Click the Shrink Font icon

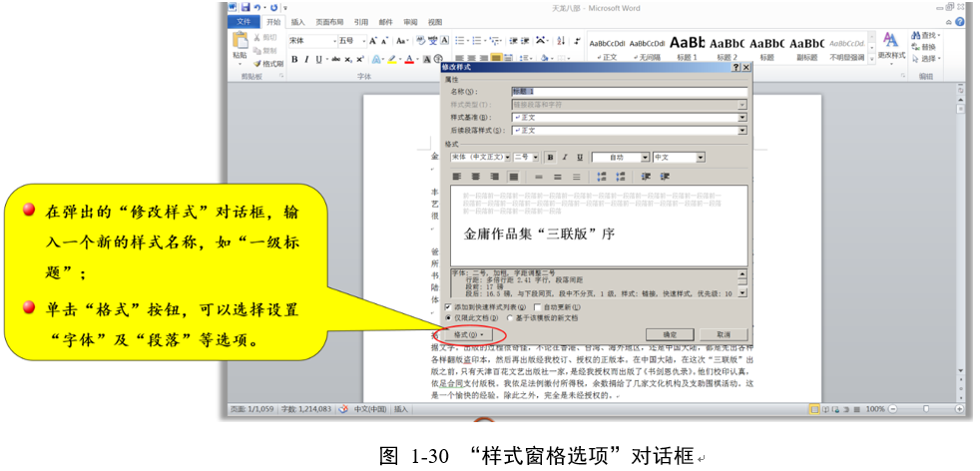(385, 41)
